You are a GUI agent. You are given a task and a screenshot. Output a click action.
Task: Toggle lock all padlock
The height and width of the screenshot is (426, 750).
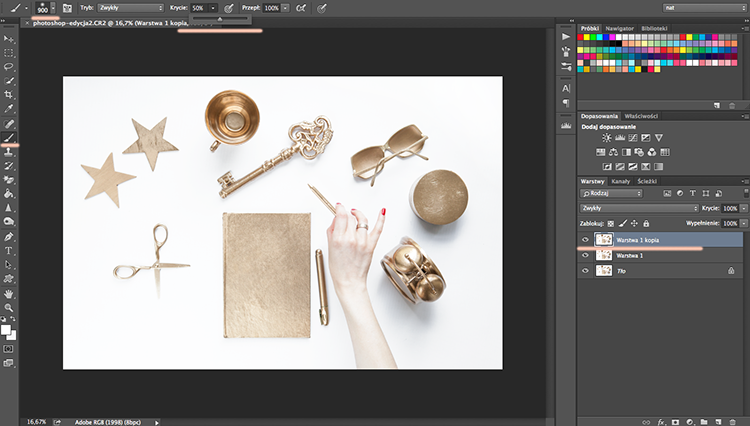[646, 223]
